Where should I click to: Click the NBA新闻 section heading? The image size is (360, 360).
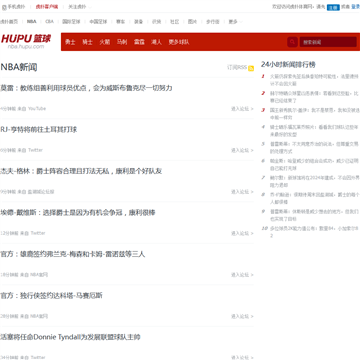click(19, 67)
